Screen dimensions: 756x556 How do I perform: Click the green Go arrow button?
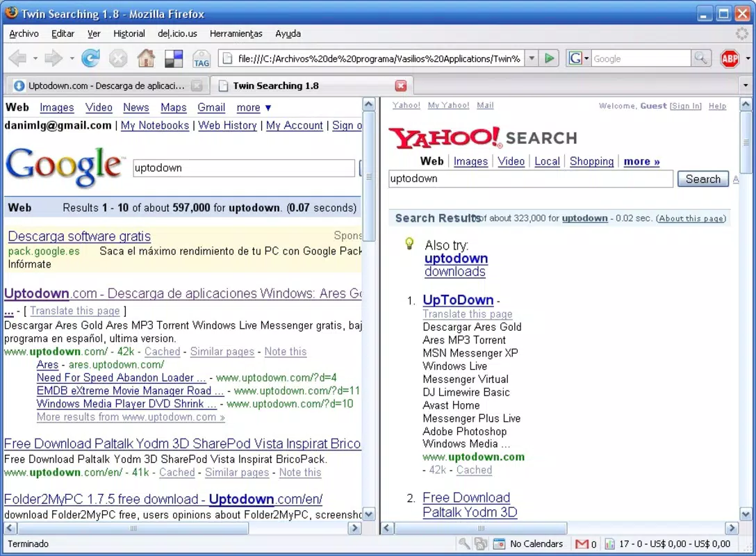coord(549,58)
